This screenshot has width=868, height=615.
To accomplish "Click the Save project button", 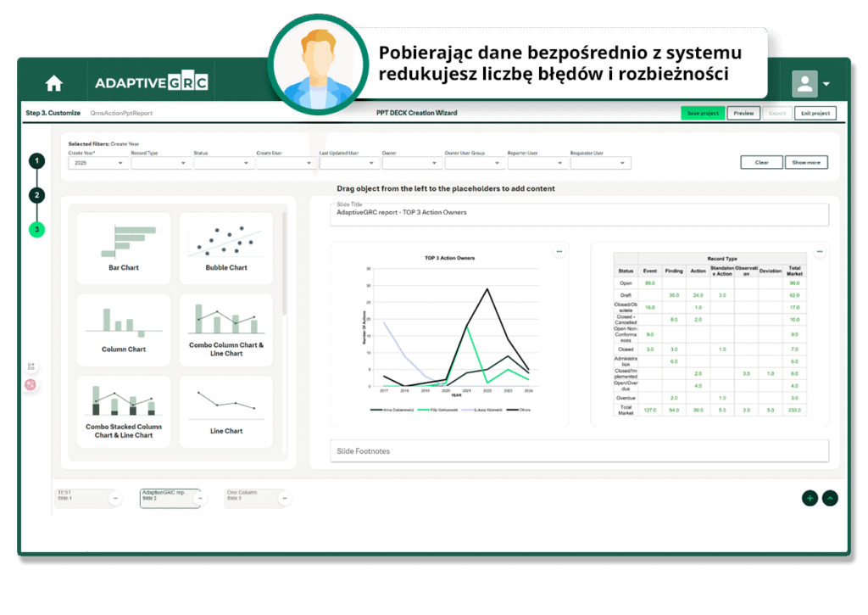I will pyautogui.click(x=702, y=112).
